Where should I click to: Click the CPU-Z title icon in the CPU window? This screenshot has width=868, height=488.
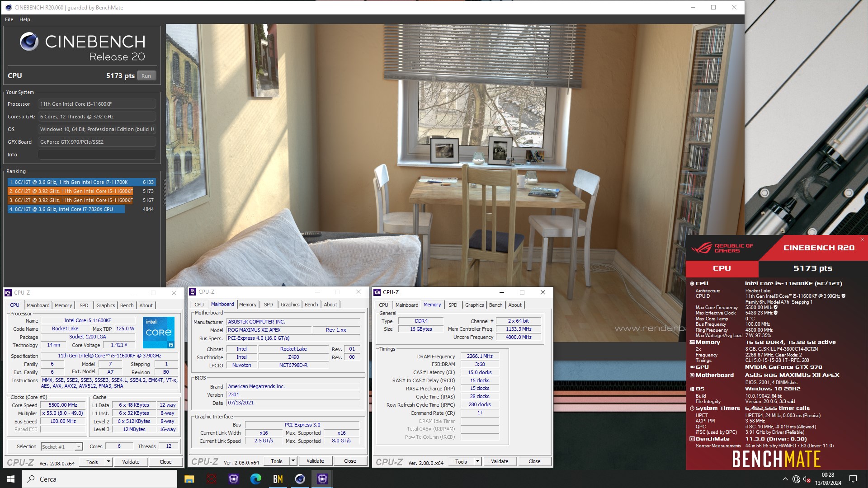[x=8, y=293]
